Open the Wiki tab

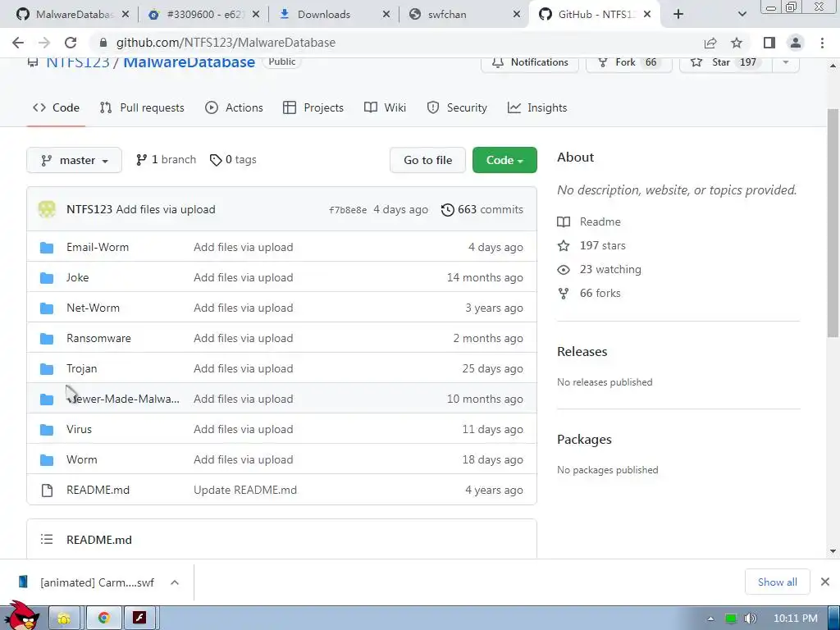click(386, 107)
